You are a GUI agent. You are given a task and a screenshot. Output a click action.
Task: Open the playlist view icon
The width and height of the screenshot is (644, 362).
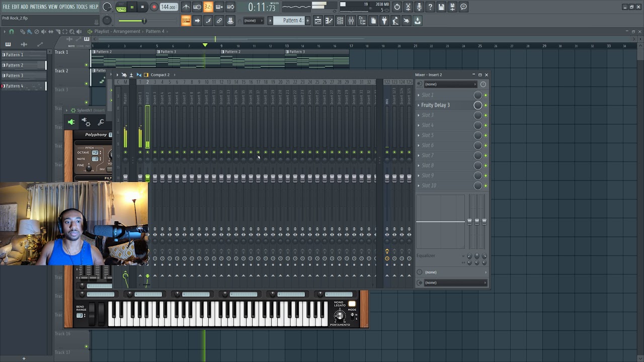[x=318, y=21]
